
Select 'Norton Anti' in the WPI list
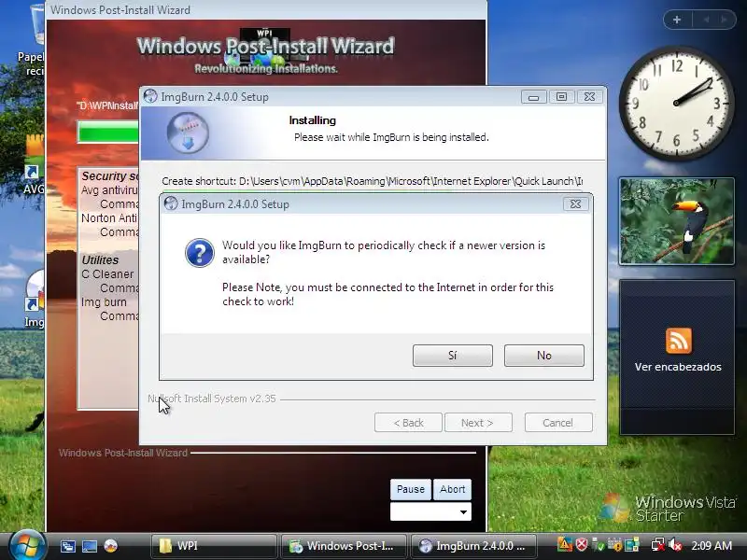pos(109,218)
